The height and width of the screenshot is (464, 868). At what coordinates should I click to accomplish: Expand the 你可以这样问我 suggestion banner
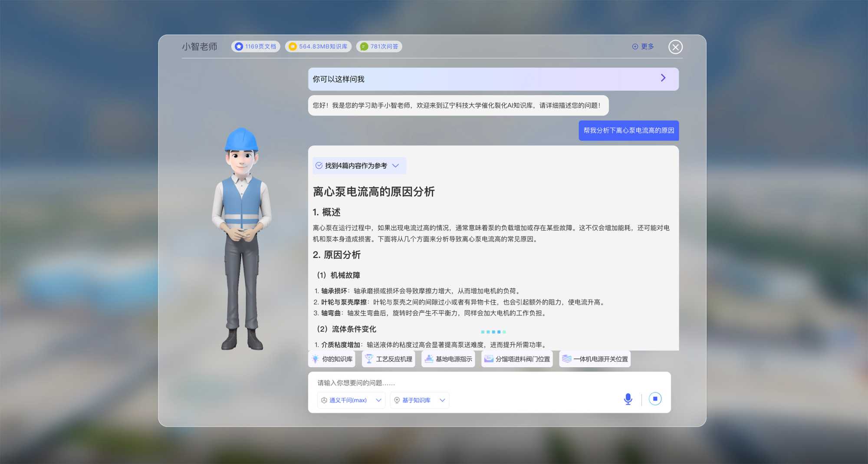pos(663,78)
